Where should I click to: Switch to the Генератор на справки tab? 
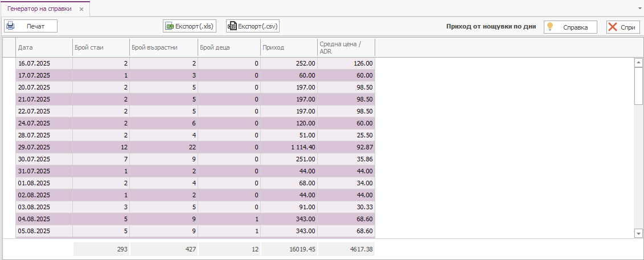point(39,9)
